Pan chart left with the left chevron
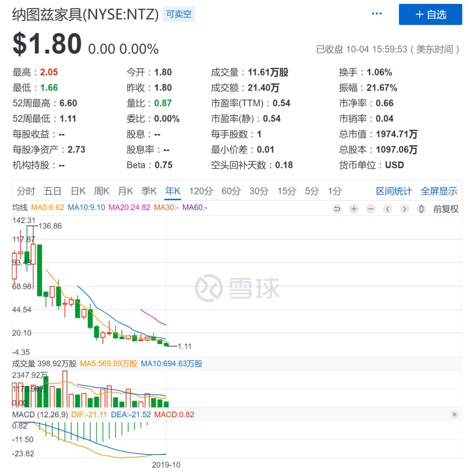The height and width of the screenshot is (476, 470). click(387, 209)
